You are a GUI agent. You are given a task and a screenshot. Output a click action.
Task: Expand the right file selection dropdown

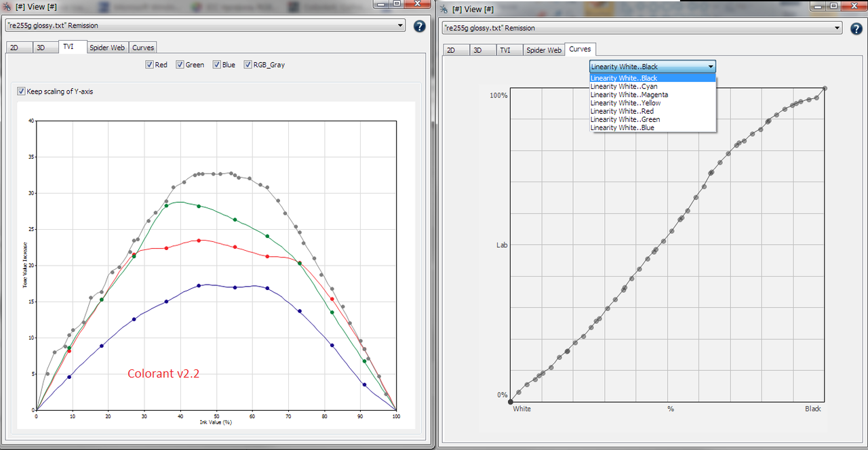[642, 28]
